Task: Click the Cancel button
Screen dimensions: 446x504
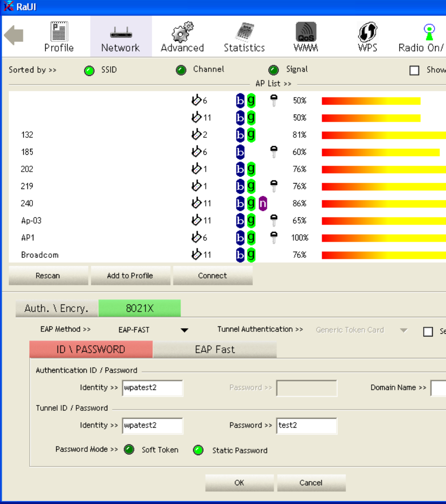Action: 311,483
